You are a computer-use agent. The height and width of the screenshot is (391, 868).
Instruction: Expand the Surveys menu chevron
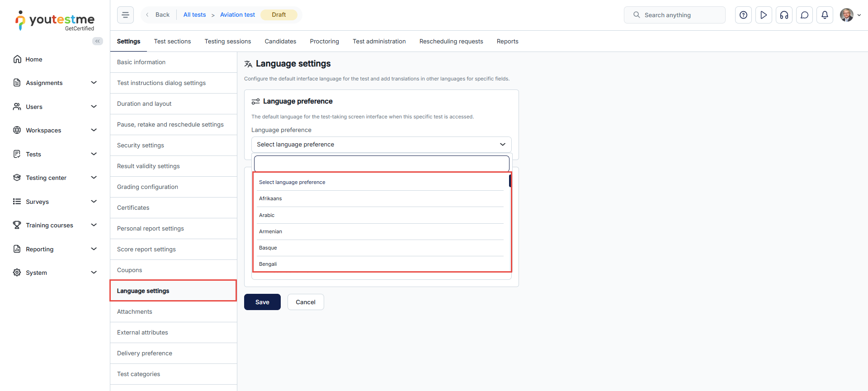[x=94, y=202]
